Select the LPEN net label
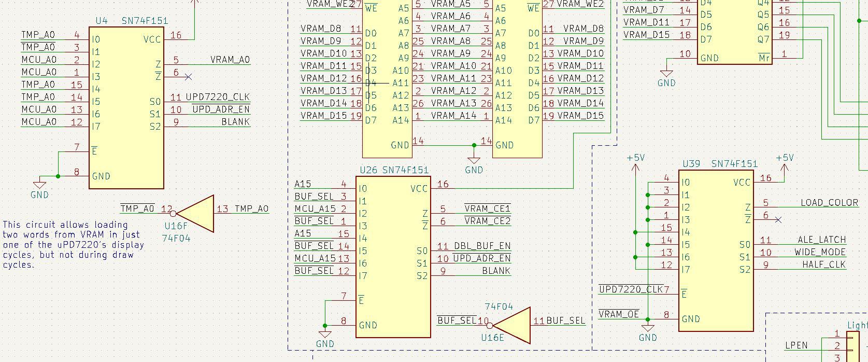Viewport: 868px width, 362px height. tap(796, 345)
